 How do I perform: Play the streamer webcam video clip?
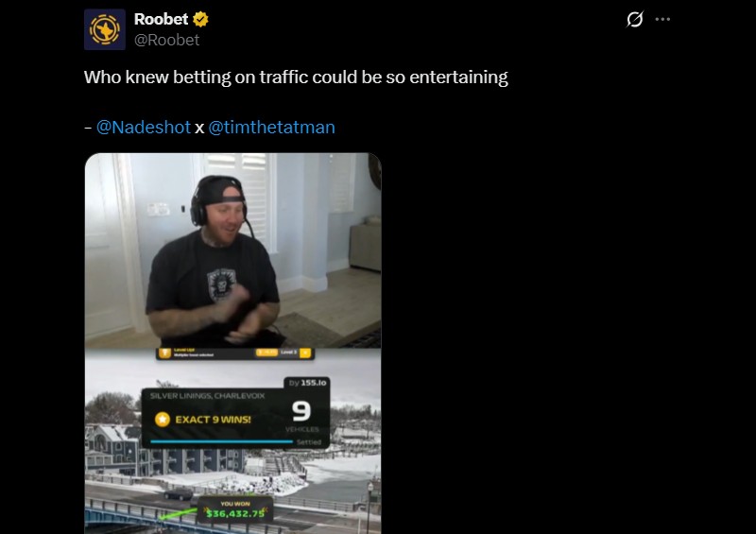(232, 250)
